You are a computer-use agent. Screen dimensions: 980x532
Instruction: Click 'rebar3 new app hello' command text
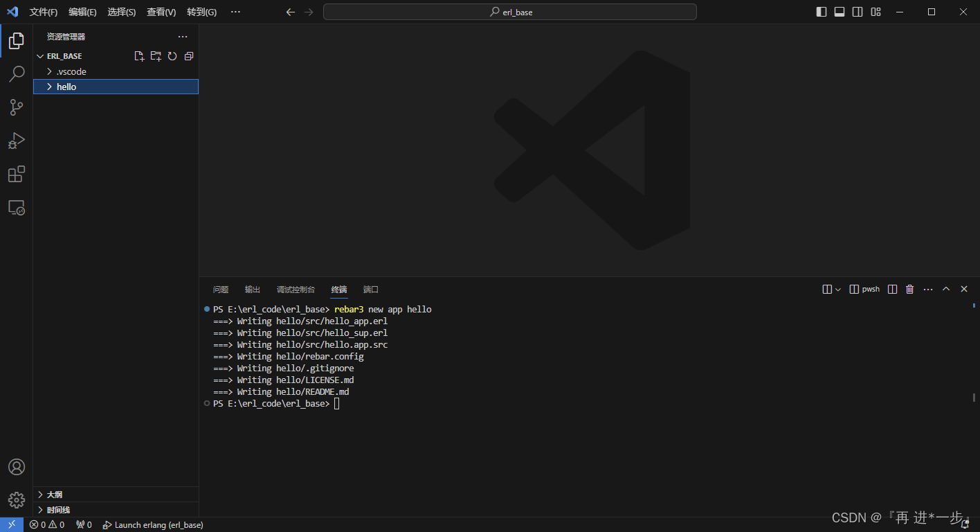pyautogui.click(x=383, y=310)
